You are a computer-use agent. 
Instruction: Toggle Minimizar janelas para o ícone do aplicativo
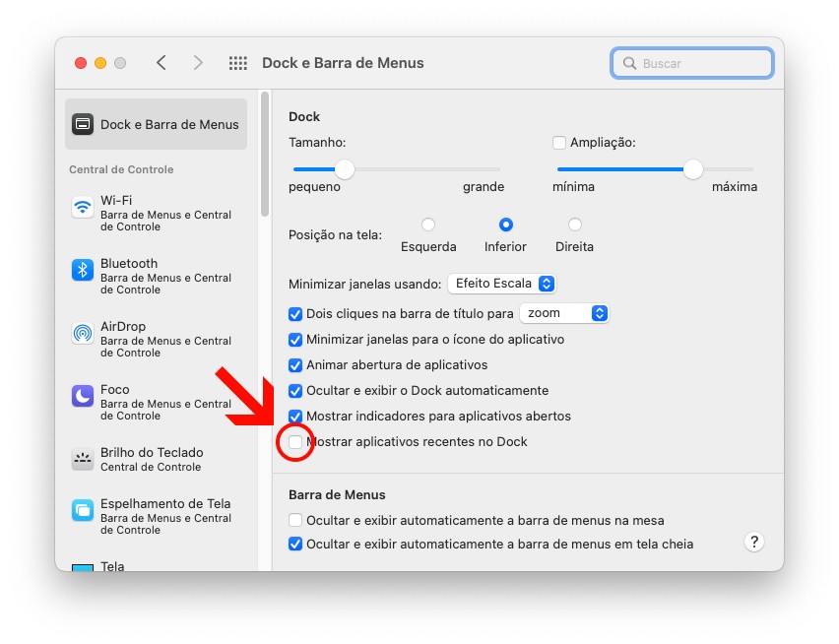click(x=295, y=340)
